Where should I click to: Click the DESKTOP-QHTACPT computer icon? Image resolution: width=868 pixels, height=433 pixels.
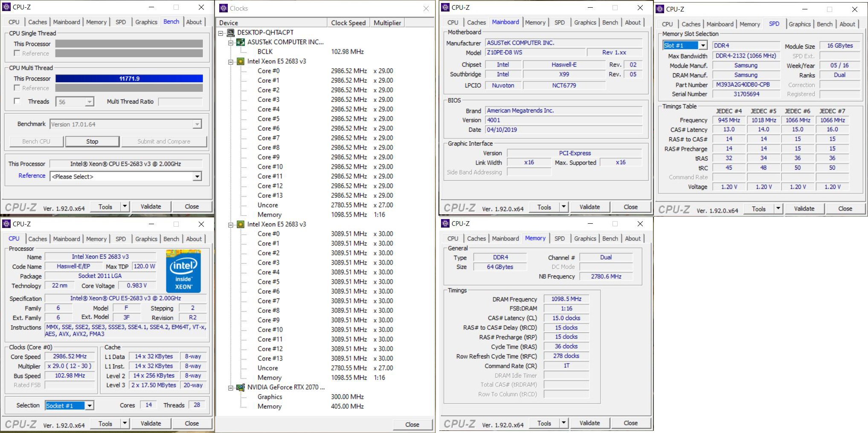tap(231, 32)
